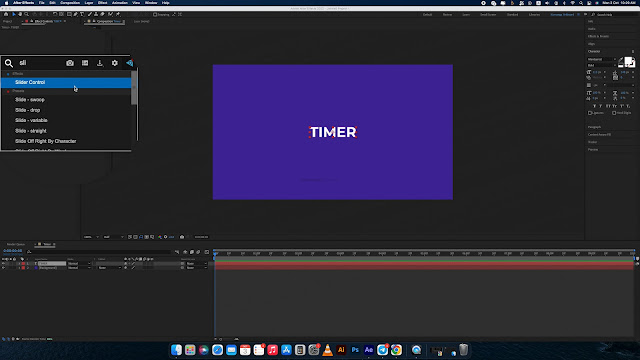
Task: Click the motion blur enable icon in timeline
Action: coord(198,252)
